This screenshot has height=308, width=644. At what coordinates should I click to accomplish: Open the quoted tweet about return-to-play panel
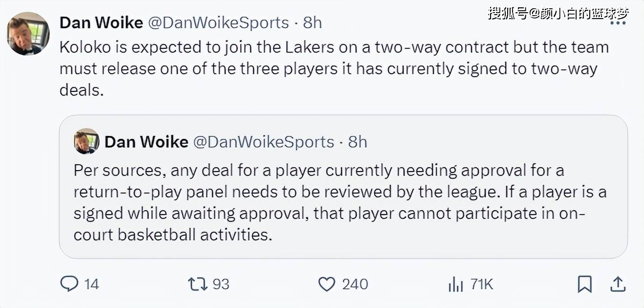tap(343, 186)
